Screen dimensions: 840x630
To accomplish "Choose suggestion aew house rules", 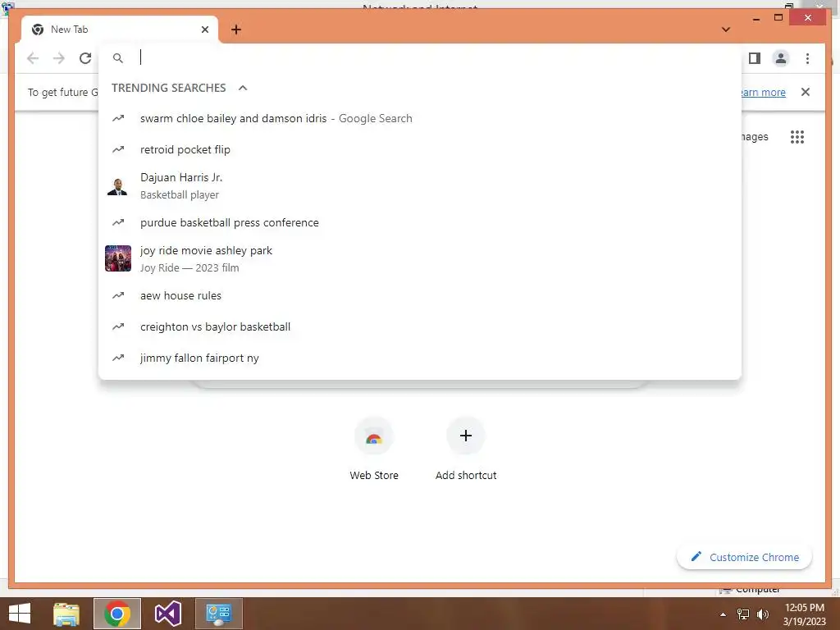I will click(x=420, y=295).
